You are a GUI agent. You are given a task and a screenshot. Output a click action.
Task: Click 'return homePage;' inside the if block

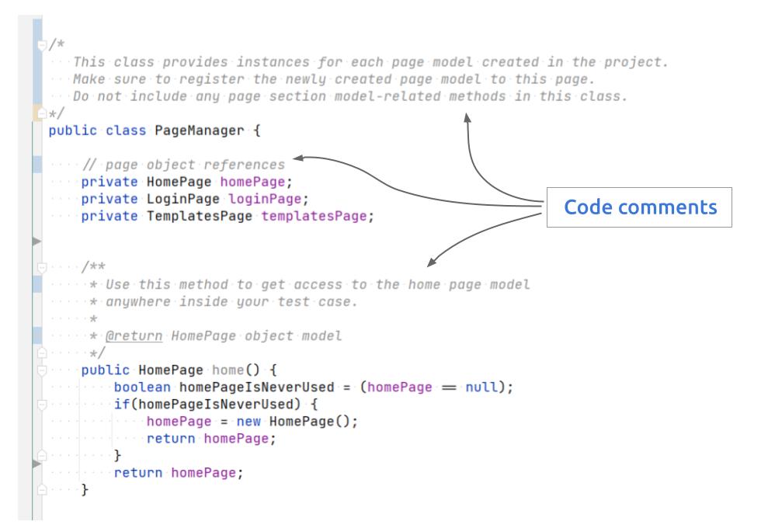click(x=211, y=439)
